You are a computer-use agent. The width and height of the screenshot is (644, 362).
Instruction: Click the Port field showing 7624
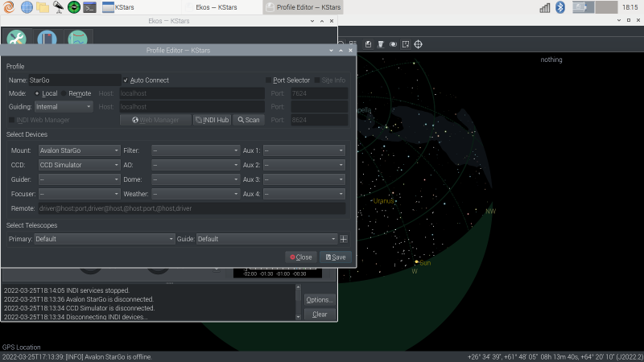click(x=319, y=93)
